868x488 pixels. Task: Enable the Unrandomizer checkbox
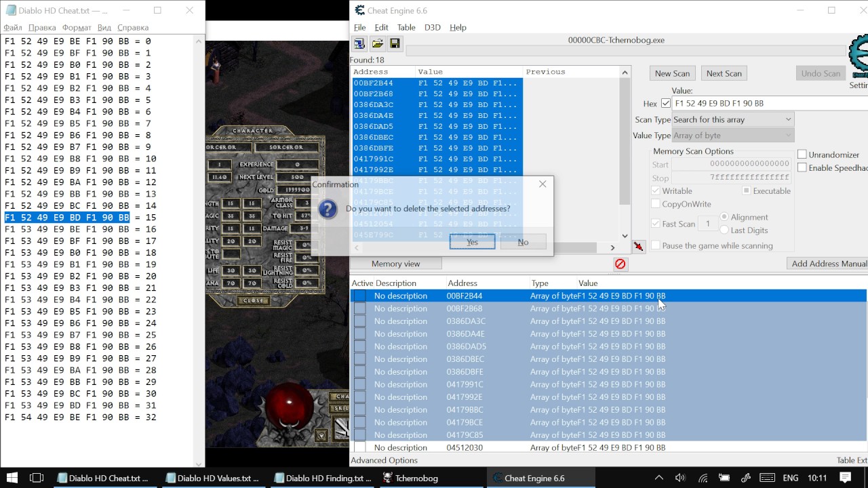[x=802, y=155]
